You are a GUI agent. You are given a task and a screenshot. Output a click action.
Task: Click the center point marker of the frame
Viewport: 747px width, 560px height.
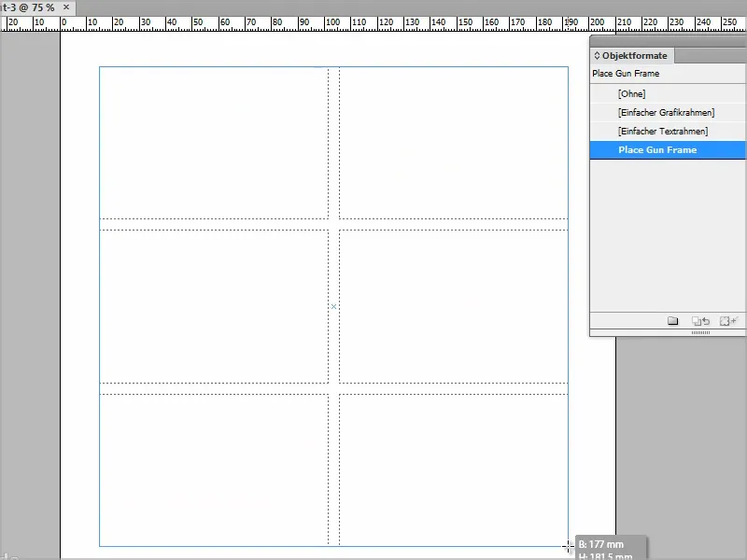coord(333,307)
